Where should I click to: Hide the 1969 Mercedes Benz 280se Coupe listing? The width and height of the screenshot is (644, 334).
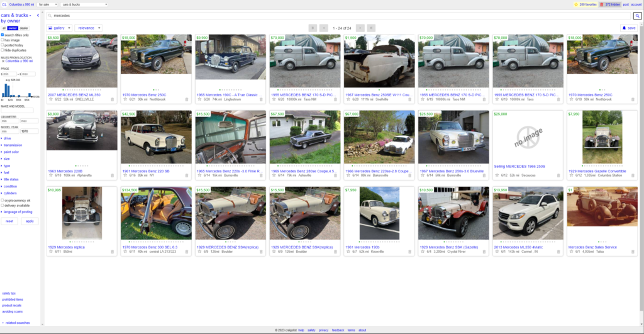(x=335, y=175)
